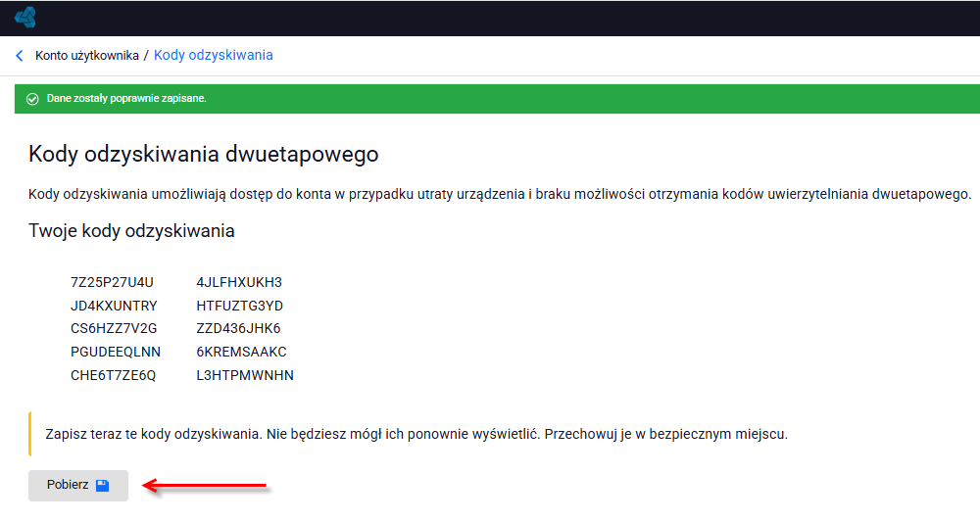Select recovery code 6KREMSAAKC

coord(241,352)
